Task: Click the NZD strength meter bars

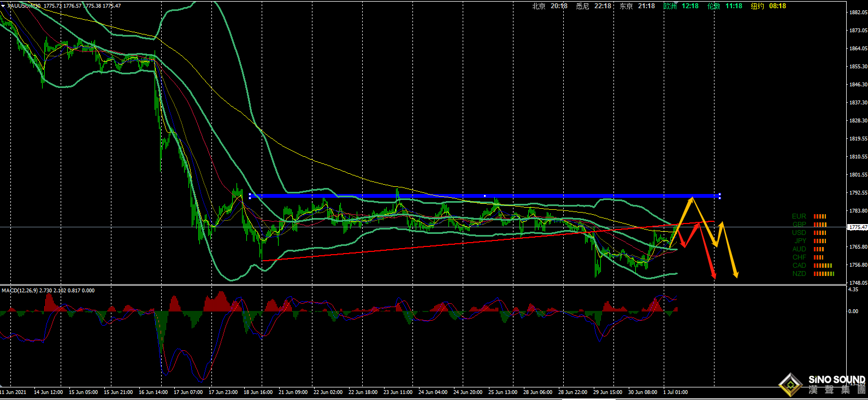Action: (824, 274)
